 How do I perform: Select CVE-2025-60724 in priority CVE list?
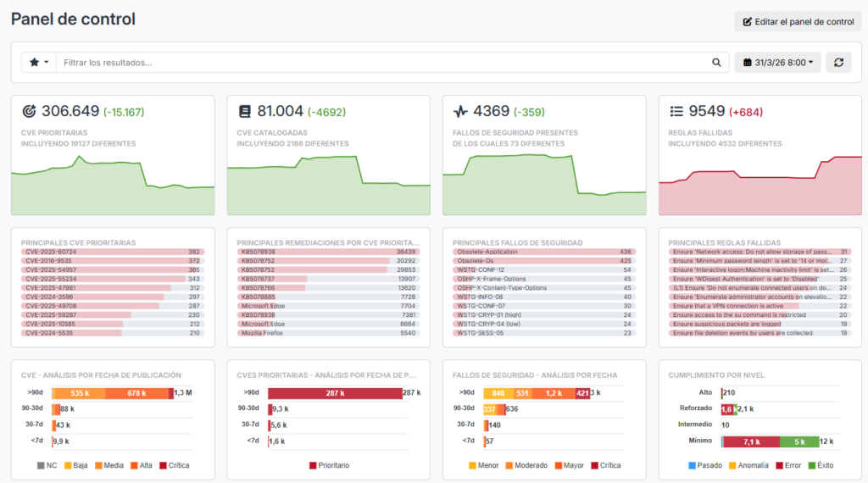(51, 252)
